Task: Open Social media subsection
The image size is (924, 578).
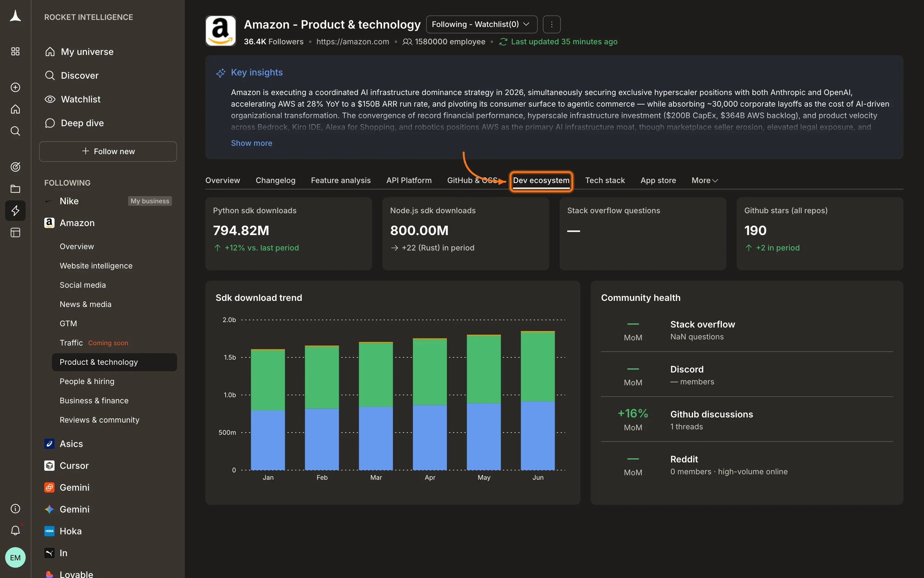Action: 82,285
